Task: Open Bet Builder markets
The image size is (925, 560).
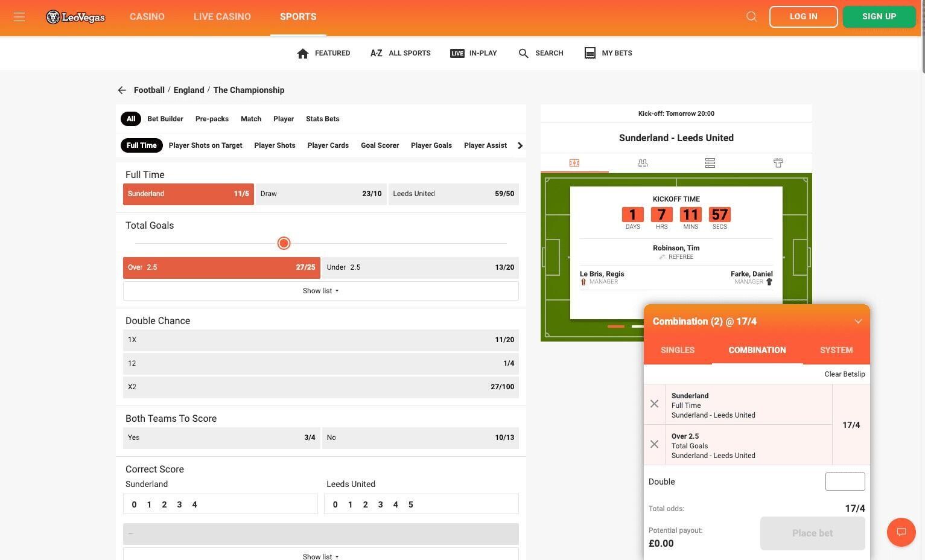Action: point(165,119)
